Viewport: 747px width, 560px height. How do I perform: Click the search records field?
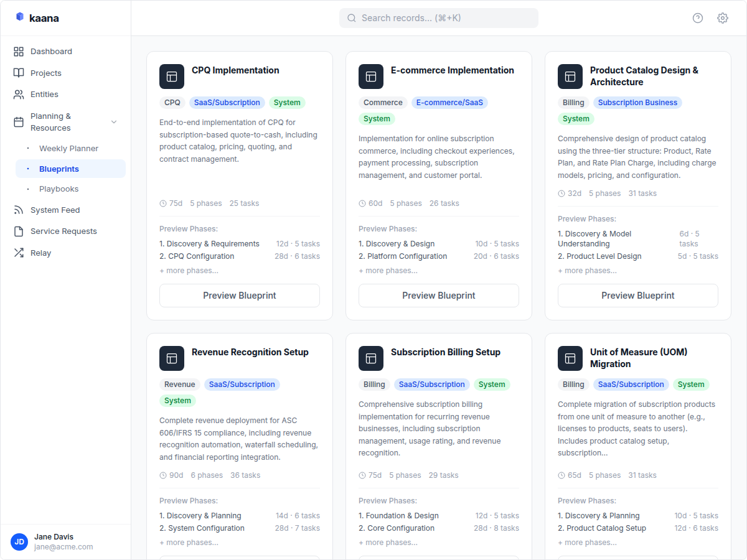438,17
